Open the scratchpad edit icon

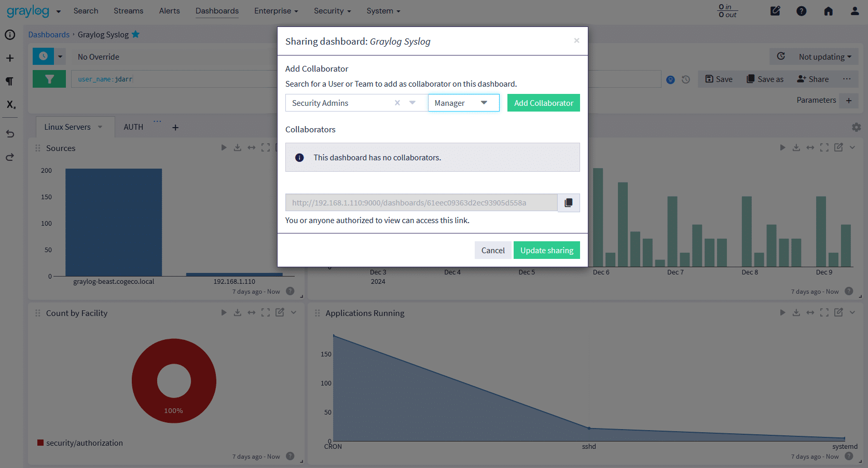775,11
